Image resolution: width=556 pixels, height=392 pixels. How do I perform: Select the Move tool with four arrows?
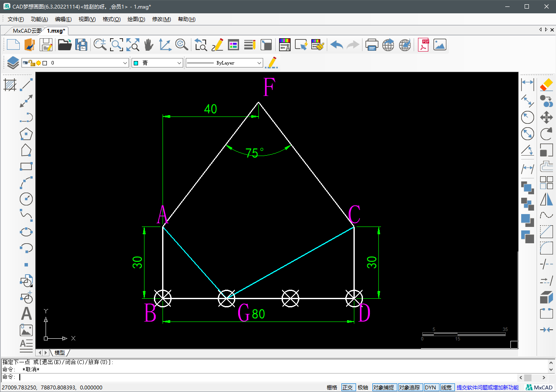pyautogui.click(x=546, y=117)
